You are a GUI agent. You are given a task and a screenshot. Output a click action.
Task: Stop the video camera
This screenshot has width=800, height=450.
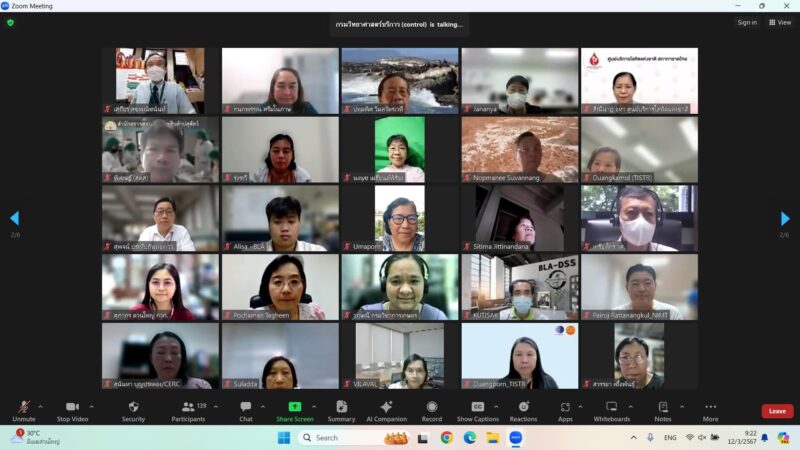coord(72,411)
